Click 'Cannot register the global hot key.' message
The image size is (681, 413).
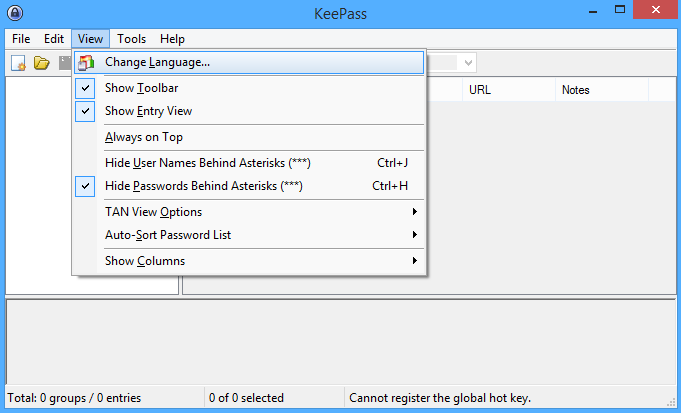(440, 398)
